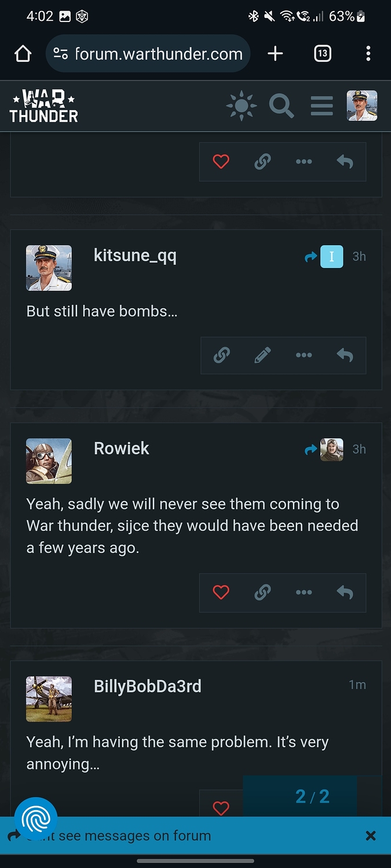Open the forum search magnifier
Image resolution: width=391 pixels, height=868 pixels.
tap(282, 106)
